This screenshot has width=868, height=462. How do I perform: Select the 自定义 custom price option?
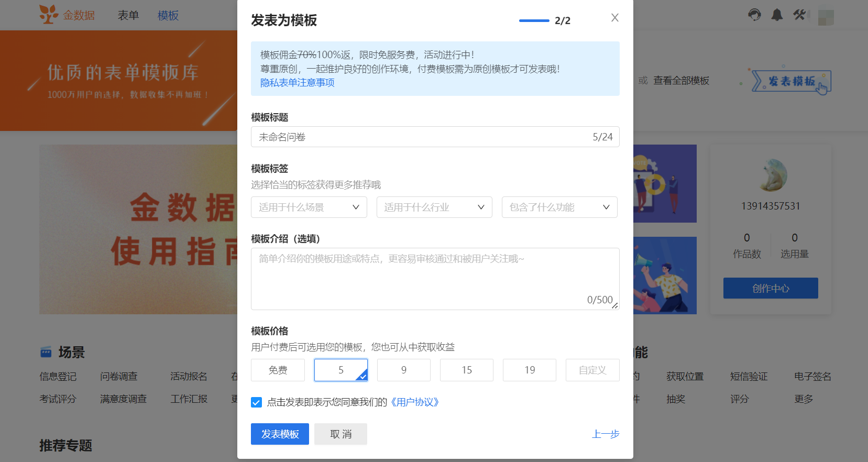click(x=592, y=370)
